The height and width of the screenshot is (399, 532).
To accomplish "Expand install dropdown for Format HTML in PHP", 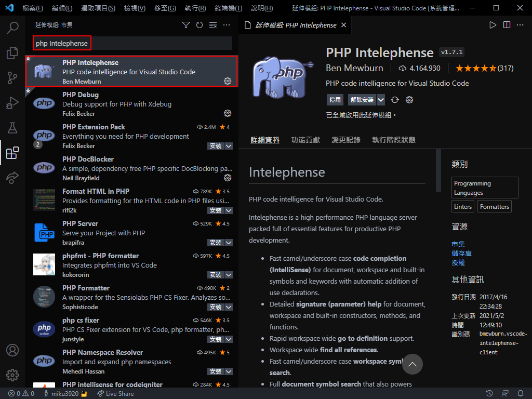I will coord(229,210).
